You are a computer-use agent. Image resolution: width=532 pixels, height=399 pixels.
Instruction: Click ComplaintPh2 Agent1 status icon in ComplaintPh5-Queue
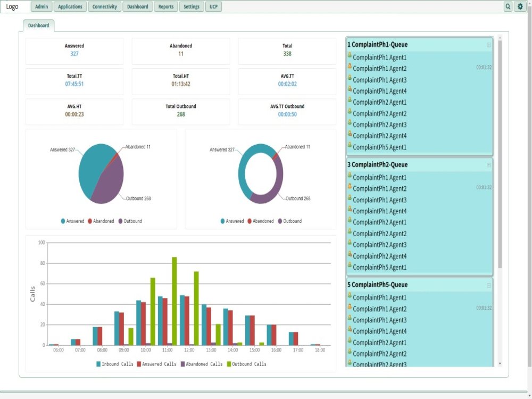click(x=350, y=340)
